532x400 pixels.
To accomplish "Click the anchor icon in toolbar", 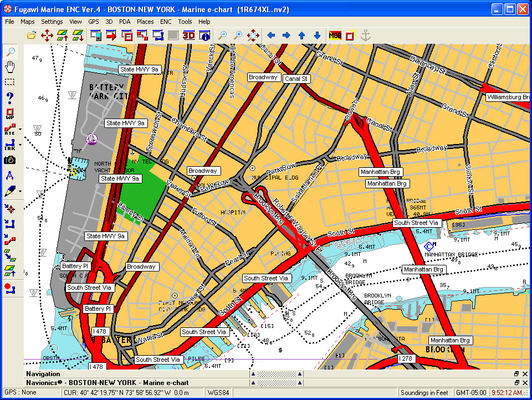I will [x=365, y=35].
